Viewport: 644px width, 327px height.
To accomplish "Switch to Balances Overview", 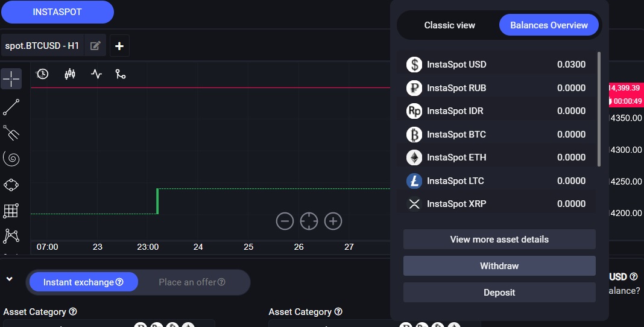I will pos(549,25).
